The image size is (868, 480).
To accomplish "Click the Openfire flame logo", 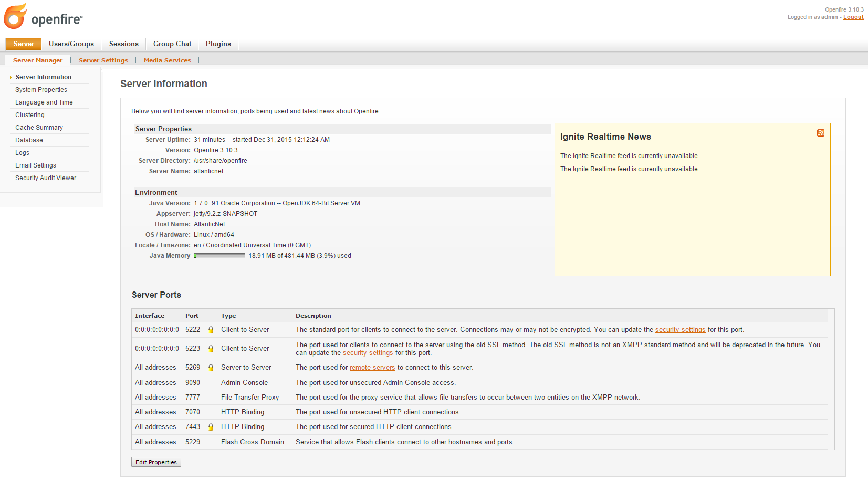I will click(x=15, y=16).
